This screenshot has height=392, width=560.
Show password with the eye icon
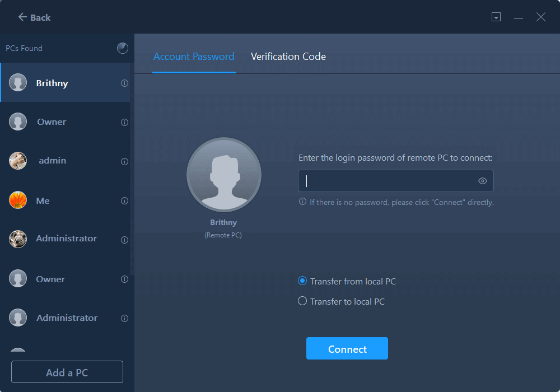[483, 181]
